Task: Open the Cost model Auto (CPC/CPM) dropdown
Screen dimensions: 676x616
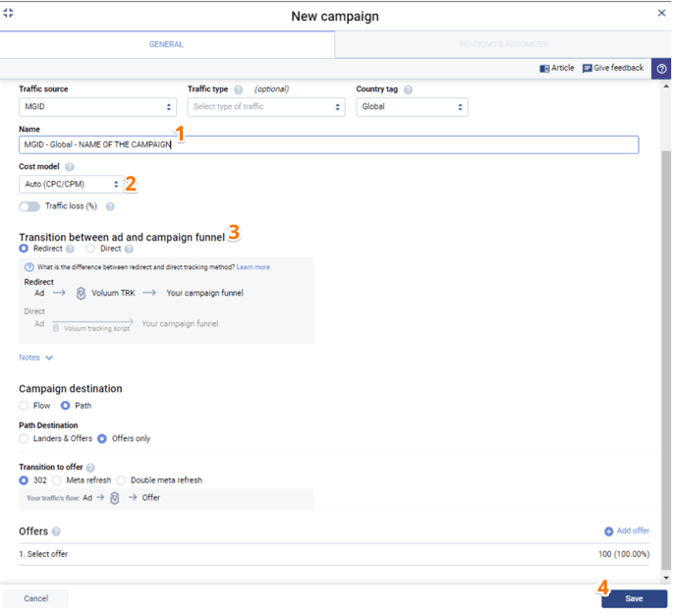Action: click(72, 184)
